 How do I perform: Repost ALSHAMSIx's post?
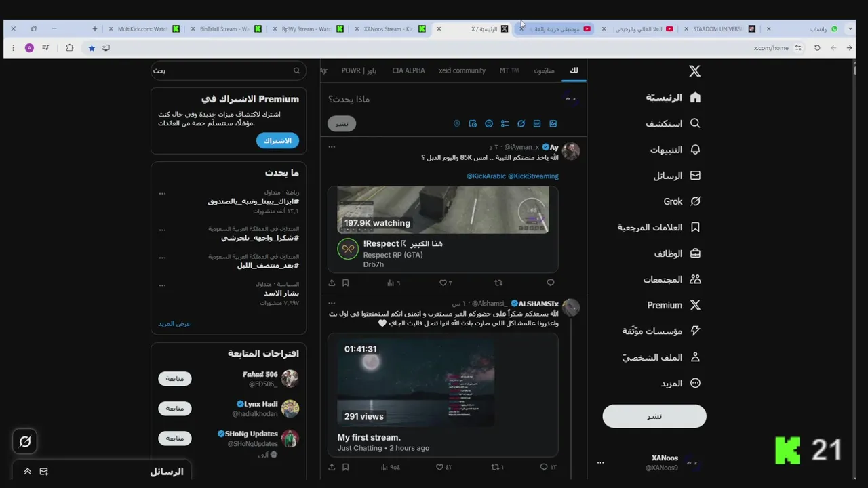[x=497, y=467]
